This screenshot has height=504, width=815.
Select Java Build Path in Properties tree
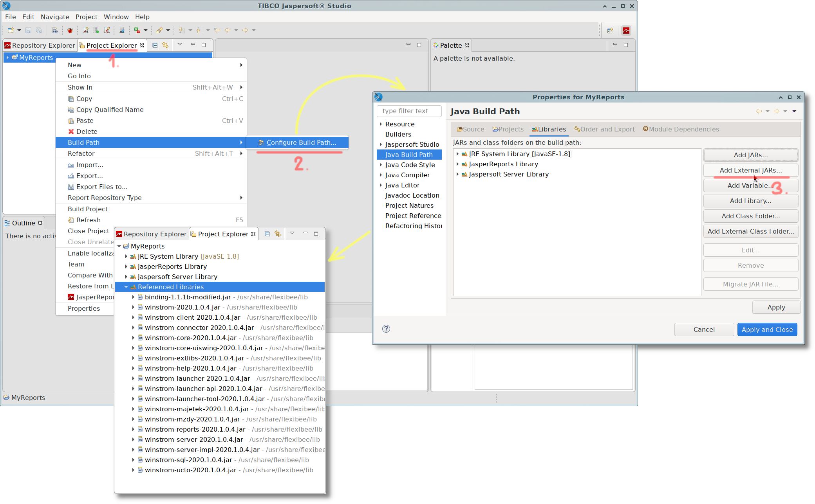pyautogui.click(x=409, y=155)
